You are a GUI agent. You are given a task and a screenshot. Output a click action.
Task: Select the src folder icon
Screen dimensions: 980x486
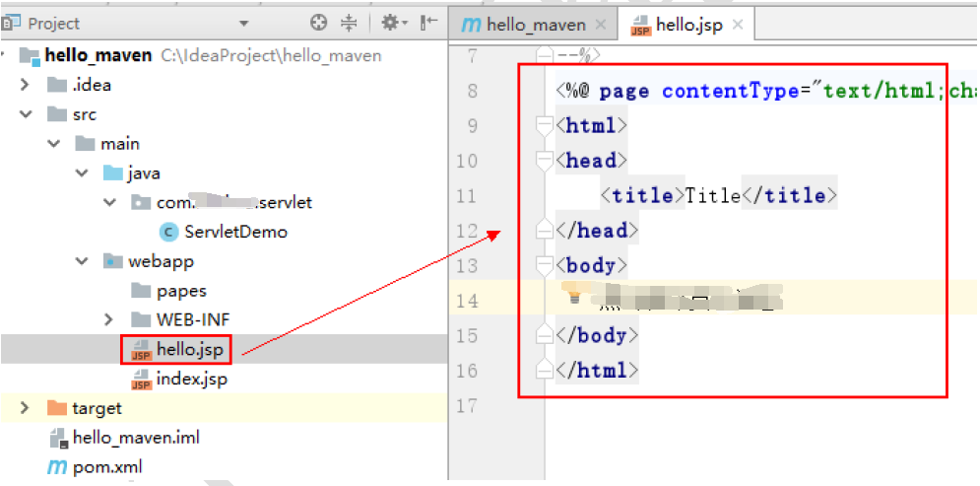click(57, 114)
